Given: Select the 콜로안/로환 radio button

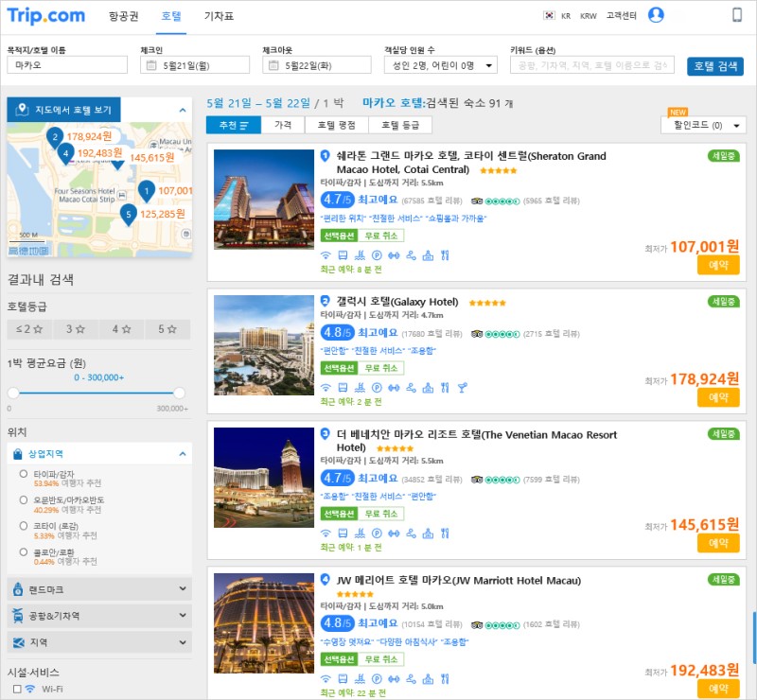Looking at the screenshot, I should 23,551.
